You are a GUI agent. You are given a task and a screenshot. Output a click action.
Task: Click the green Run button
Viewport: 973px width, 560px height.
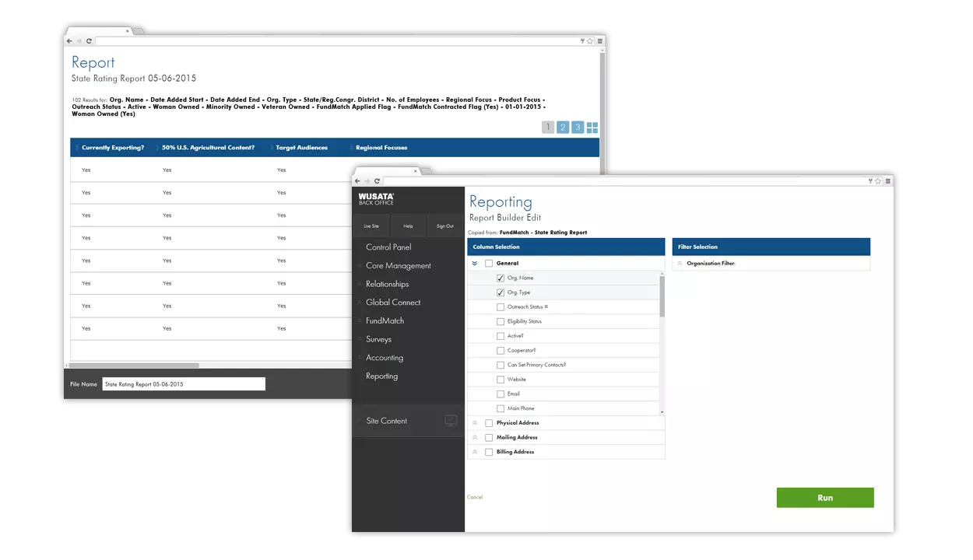824,498
